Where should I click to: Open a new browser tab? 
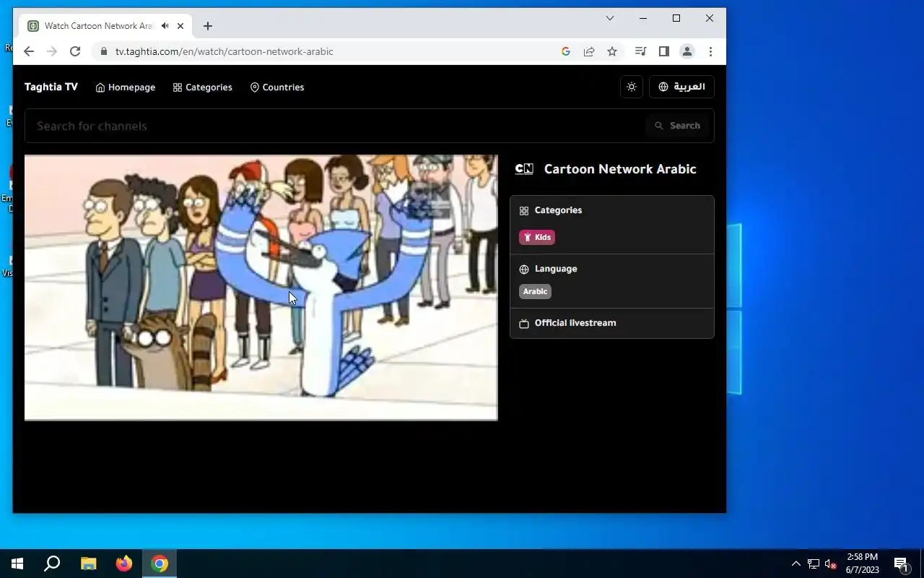[208, 26]
